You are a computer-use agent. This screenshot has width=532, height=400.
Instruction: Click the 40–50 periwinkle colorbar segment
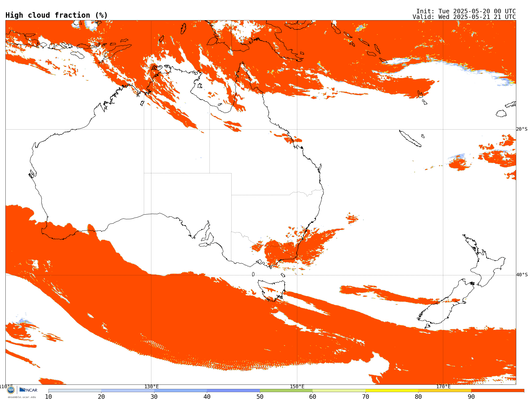coord(233,391)
